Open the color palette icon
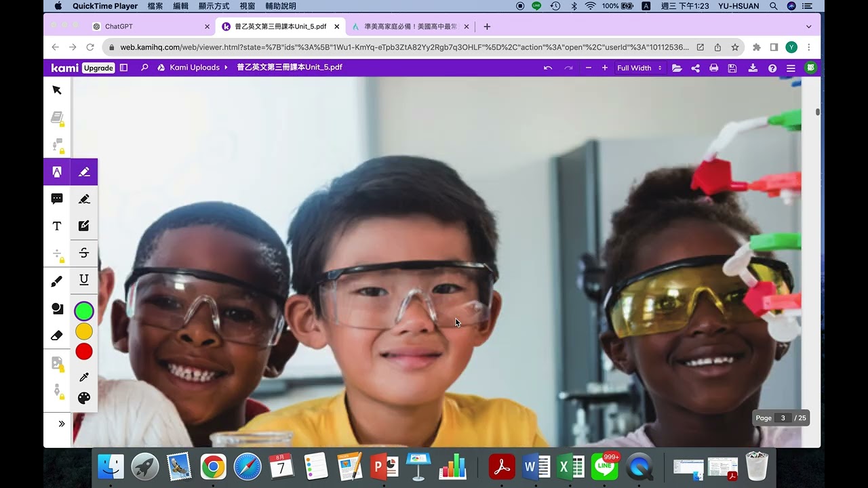 84,398
